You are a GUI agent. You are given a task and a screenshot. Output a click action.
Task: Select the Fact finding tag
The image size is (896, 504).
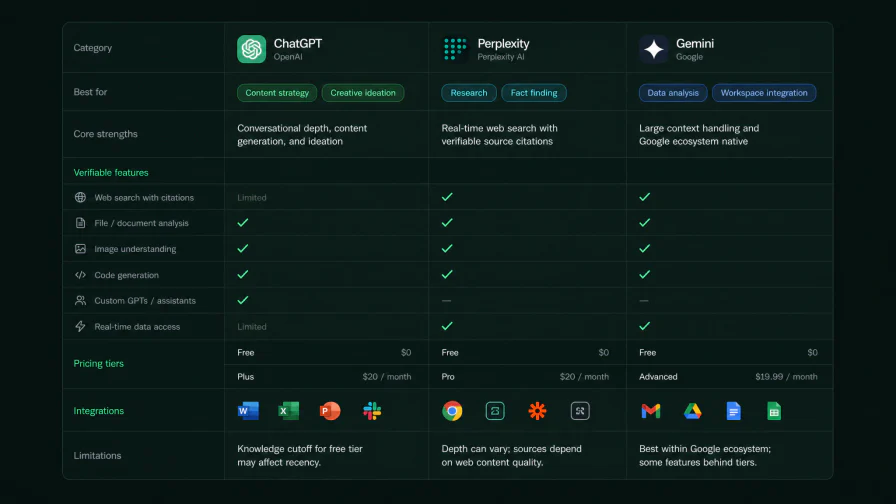(534, 93)
